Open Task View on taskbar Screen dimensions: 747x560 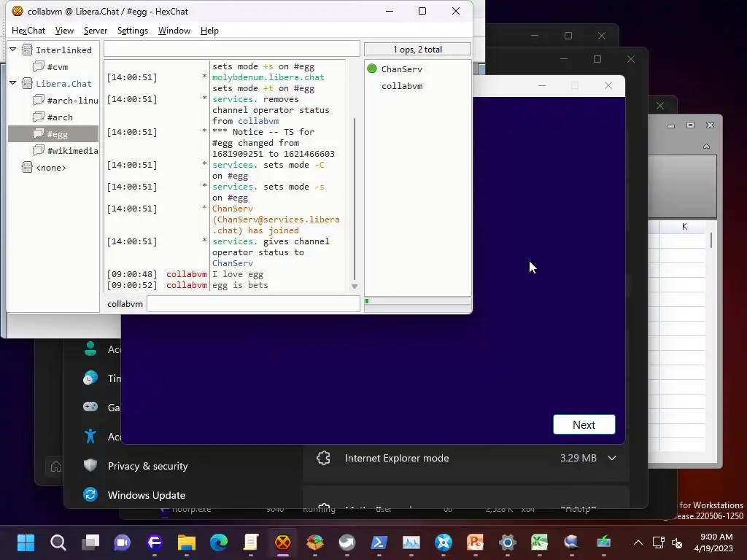coord(90,542)
